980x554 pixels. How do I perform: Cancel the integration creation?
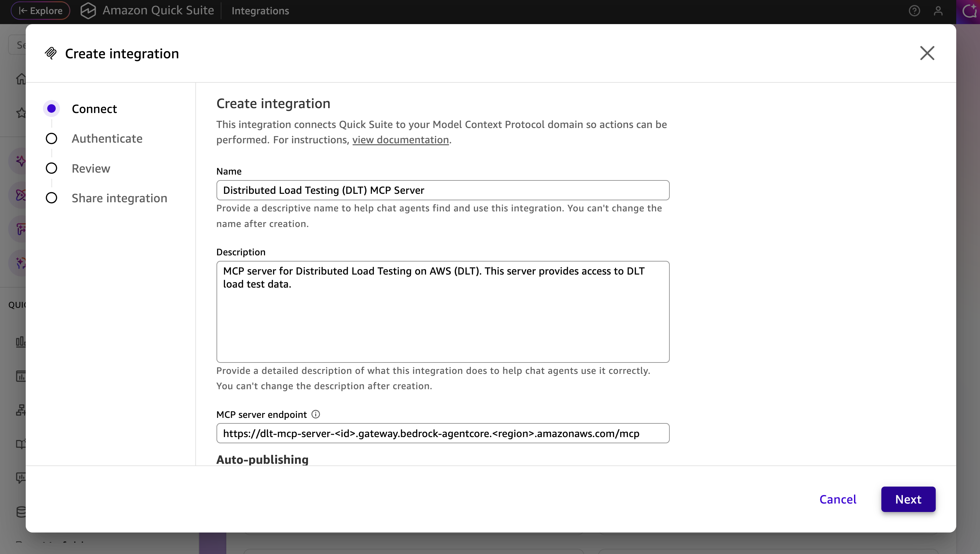(838, 499)
